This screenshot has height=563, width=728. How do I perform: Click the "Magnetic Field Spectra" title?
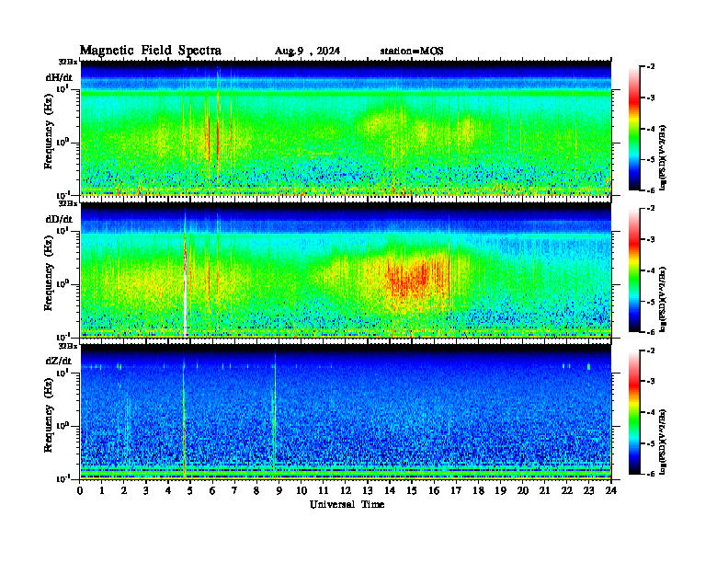tap(151, 51)
